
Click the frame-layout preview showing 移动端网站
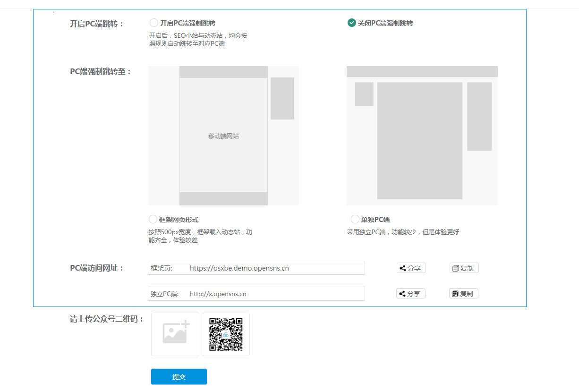[x=223, y=136]
